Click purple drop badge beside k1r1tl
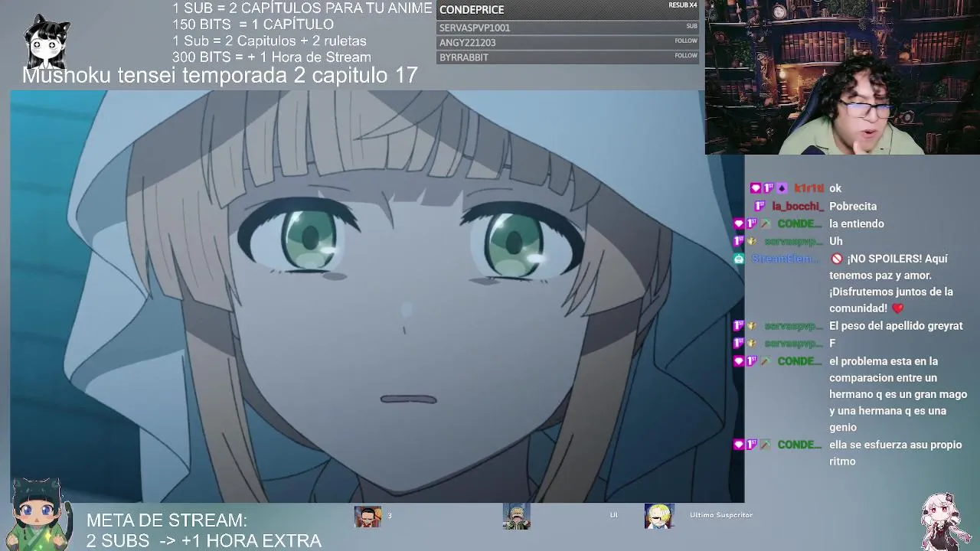The image size is (980, 551). 782,188
